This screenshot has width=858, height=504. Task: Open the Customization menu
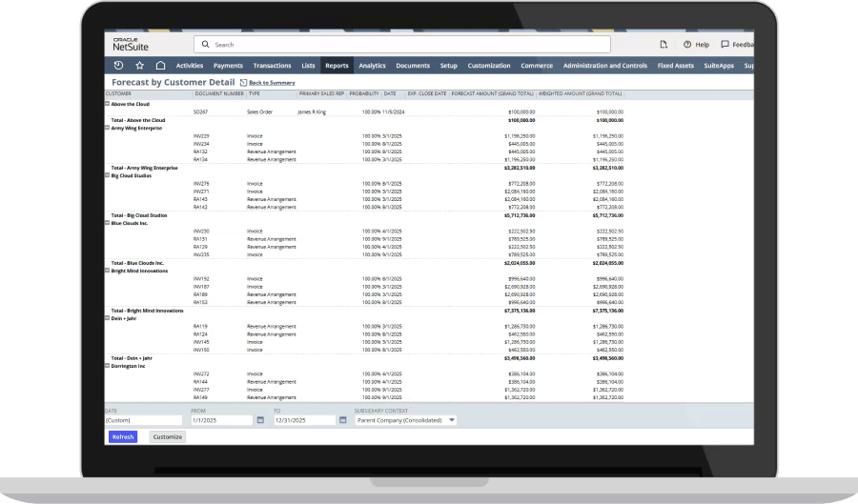[489, 66]
